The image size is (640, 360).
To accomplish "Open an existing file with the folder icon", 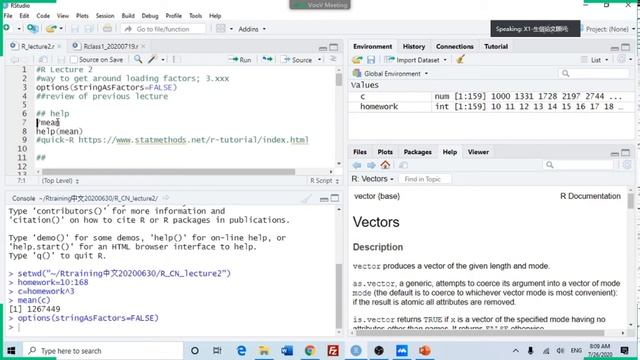I will [x=51, y=29].
